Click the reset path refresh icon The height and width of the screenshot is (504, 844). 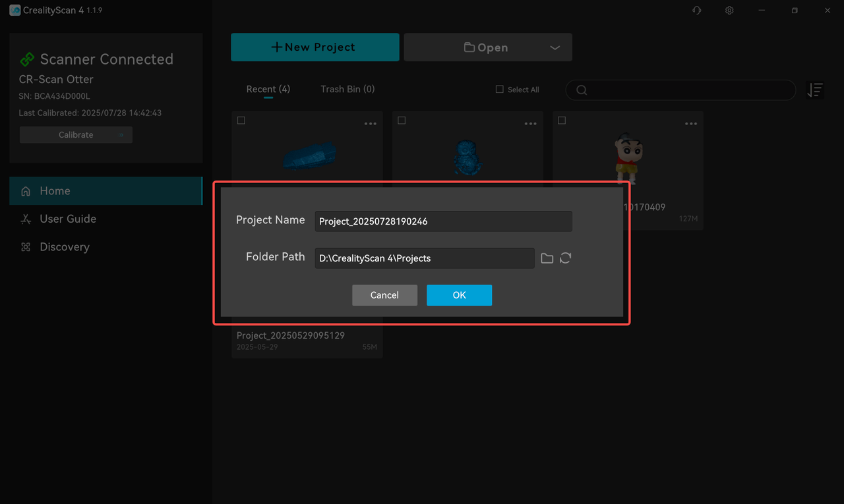[565, 258]
